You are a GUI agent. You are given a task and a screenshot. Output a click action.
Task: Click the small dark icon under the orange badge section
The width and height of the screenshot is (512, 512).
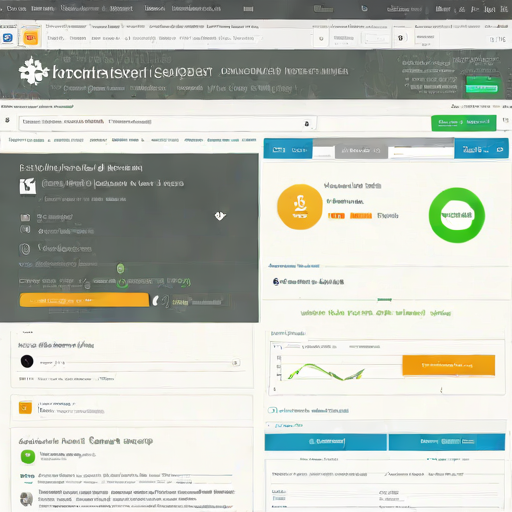coord(276,282)
